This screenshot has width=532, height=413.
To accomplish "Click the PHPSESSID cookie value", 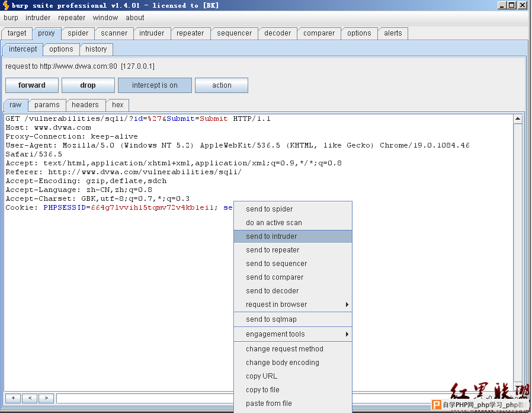I will pyautogui.click(x=152, y=207).
